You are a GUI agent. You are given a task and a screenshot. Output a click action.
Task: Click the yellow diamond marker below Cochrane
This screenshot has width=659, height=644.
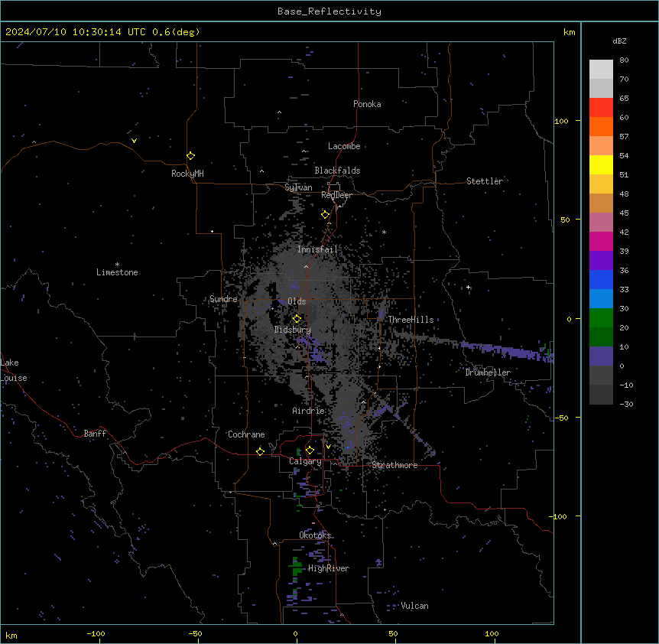260,451
